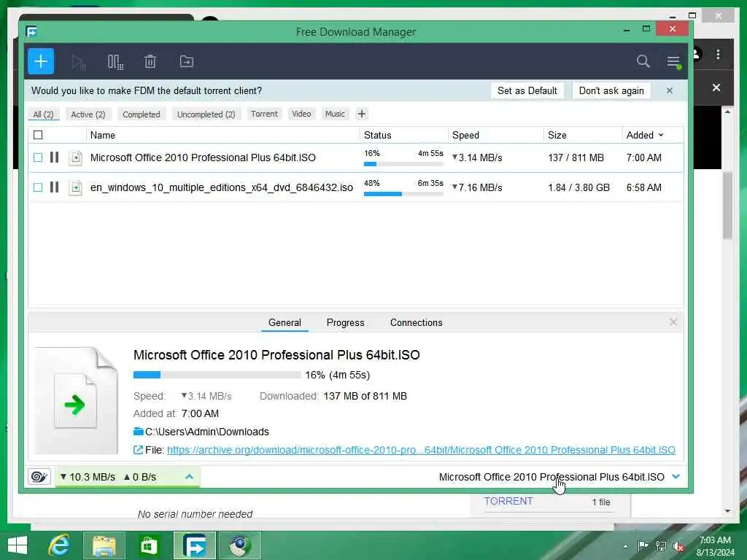Screen dimensions: 747x560
Task: Toggle the select-all checkbox in header
Action: [38, 135]
